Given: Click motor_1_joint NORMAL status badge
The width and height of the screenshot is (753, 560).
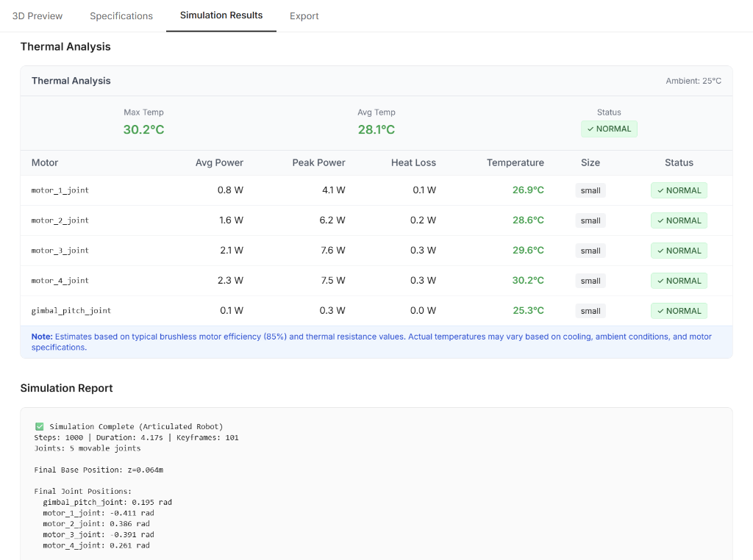Looking at the screenshot, I should [x=679, y=190].
